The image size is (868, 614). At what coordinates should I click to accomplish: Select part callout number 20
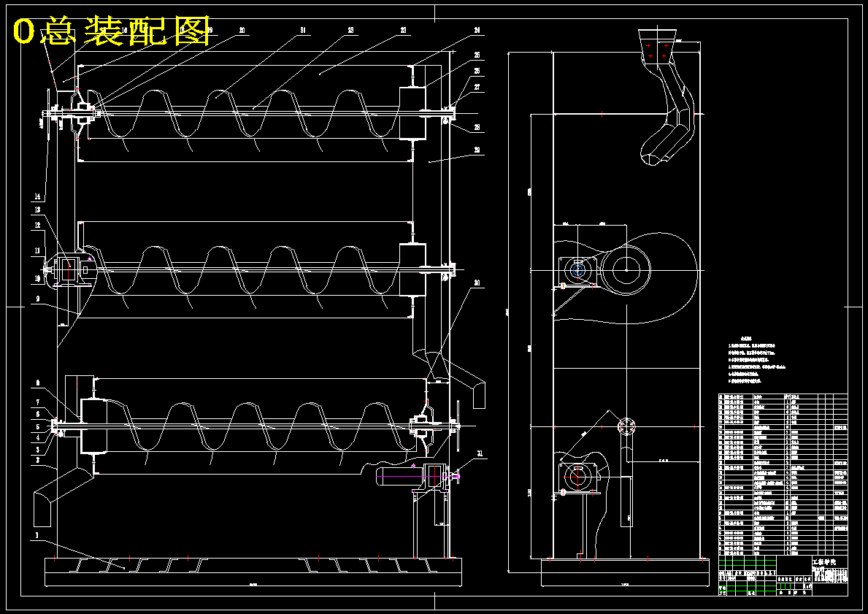(242, 31)
